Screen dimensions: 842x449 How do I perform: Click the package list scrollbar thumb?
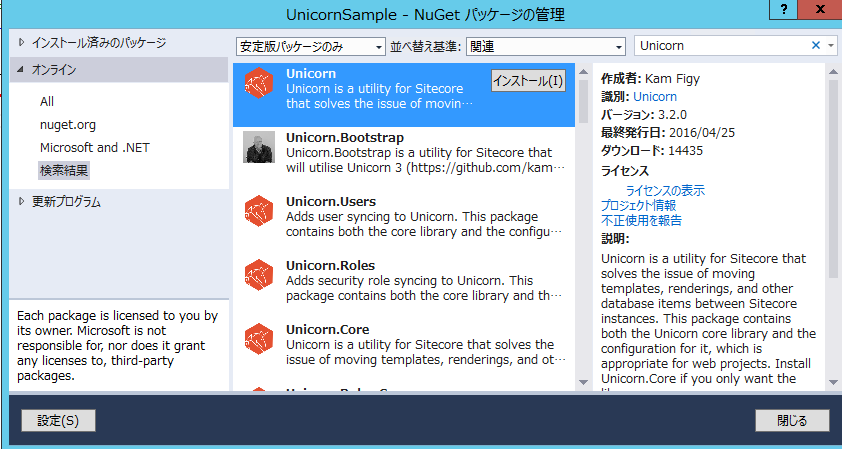point(584,101)
